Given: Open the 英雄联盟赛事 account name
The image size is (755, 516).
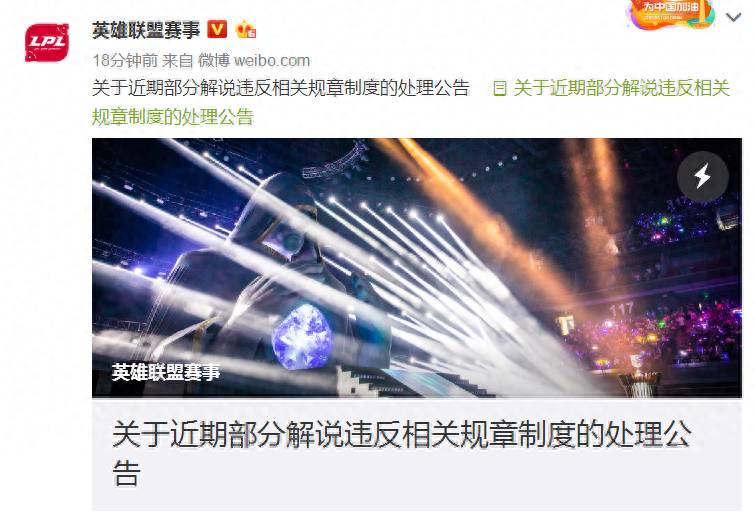Looking at the screenshot, I should click(x=146, y=30).
